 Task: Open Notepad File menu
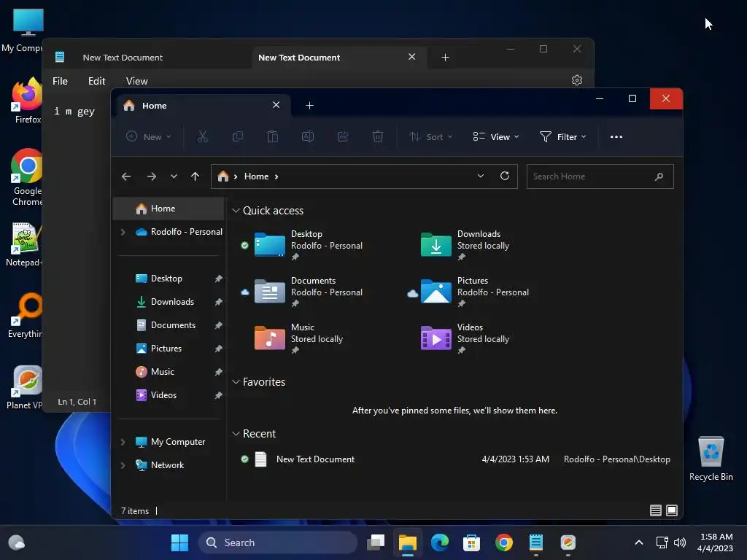[60, 81]
